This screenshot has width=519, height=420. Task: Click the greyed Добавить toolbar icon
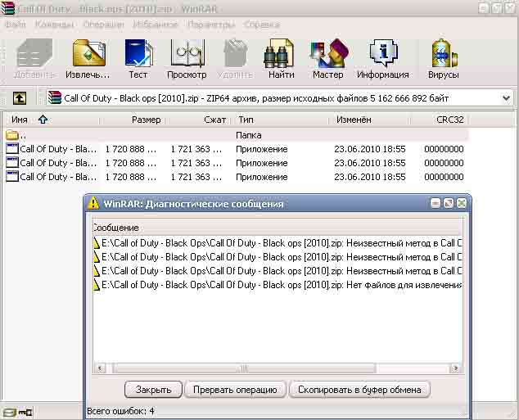click(x=34, y=53)
